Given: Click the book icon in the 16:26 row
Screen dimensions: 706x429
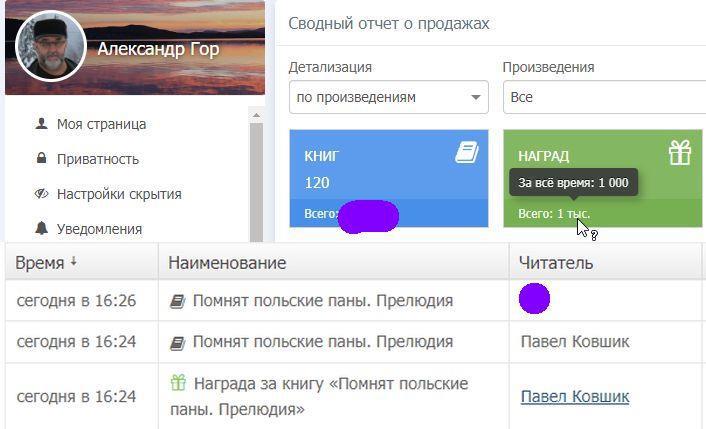Looking at the screenshot, I should [177, 301].
